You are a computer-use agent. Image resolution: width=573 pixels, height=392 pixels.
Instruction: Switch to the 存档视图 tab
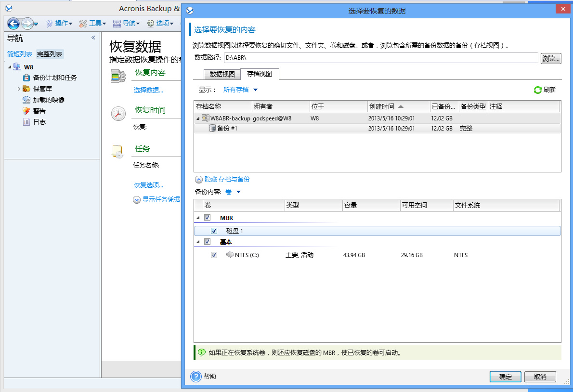[x=260, y=74]
